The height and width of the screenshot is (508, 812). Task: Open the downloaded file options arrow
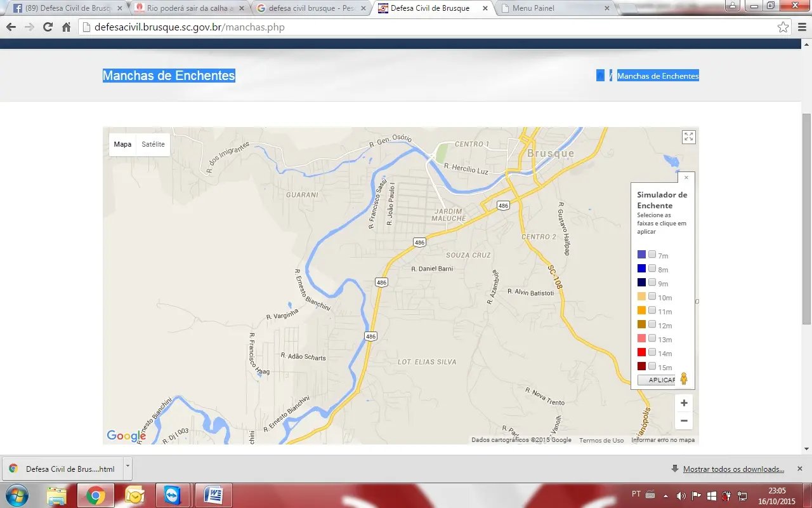pyautogui.click(x=127, y=466)
